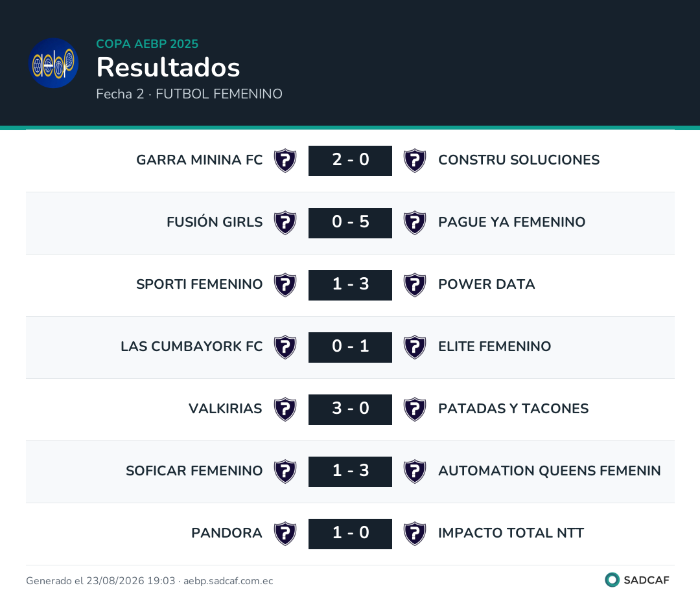
Task: Click Impacto Total NTT shield icon
Action: (x=415, y=534)
